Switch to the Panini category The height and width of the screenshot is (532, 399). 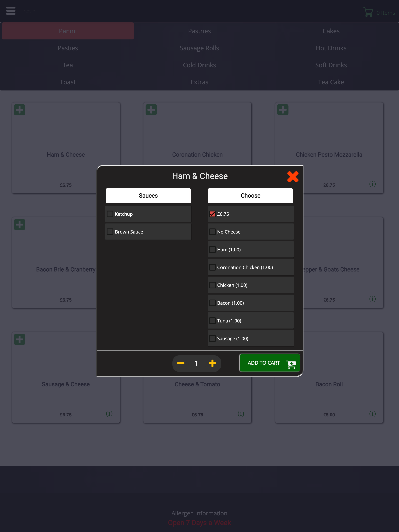point(68,31)
